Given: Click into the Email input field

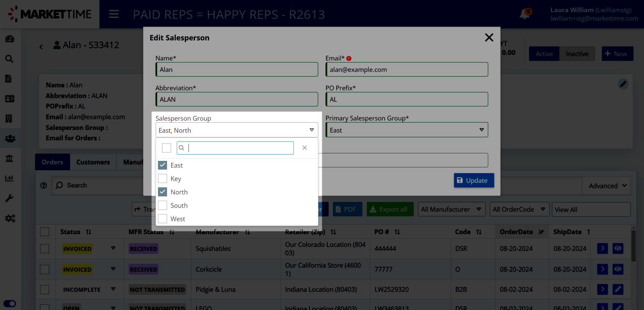Looking at the screenshot, I should [x=407, y=70].
